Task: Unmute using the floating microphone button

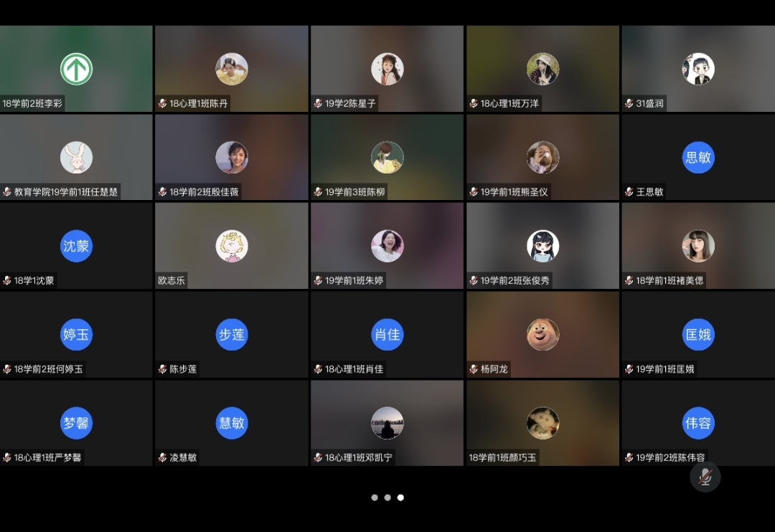Action: click(705, 477)
